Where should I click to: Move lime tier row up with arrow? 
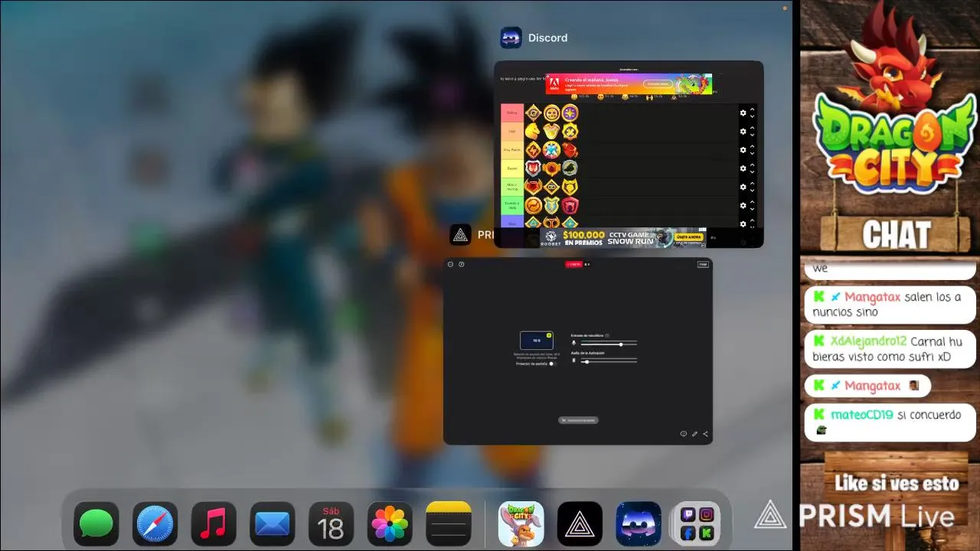click(753, 183)
